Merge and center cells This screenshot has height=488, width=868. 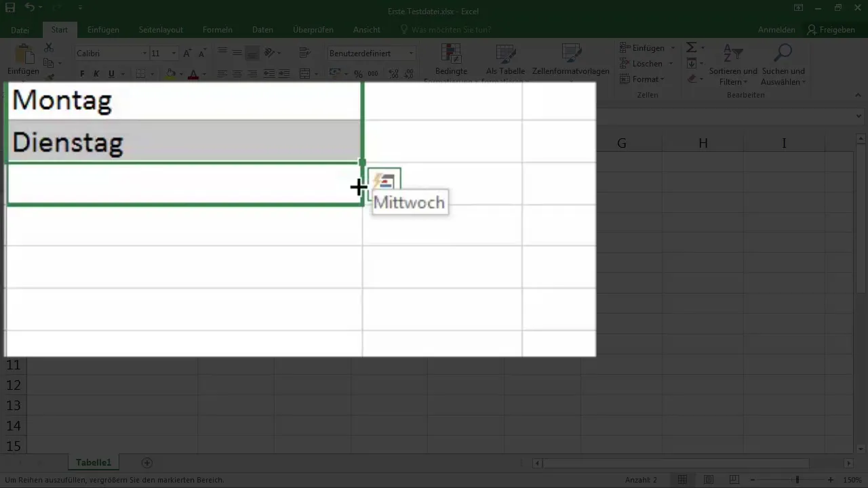coord(304,74)
